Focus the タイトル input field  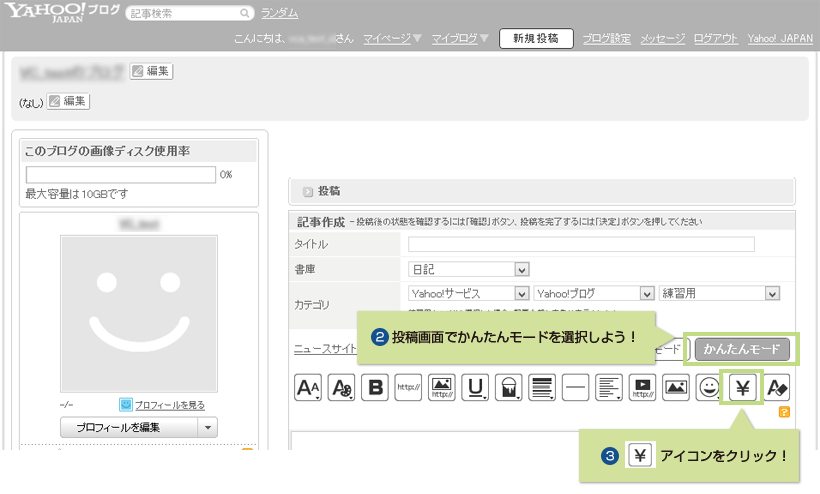pos(581,244)
